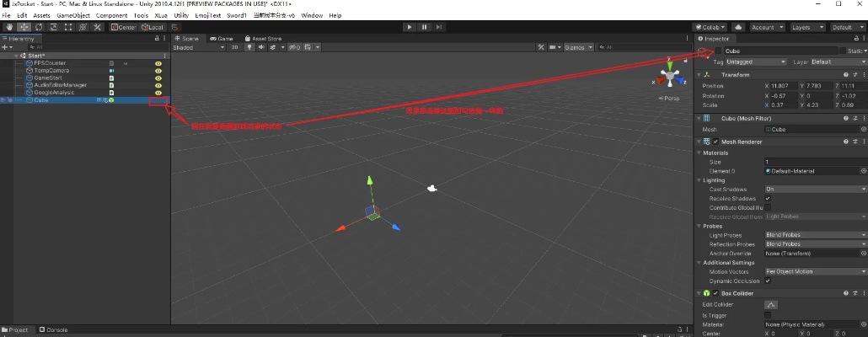
Task: Open the GameObject menu
Action: (x=72, y=15)
